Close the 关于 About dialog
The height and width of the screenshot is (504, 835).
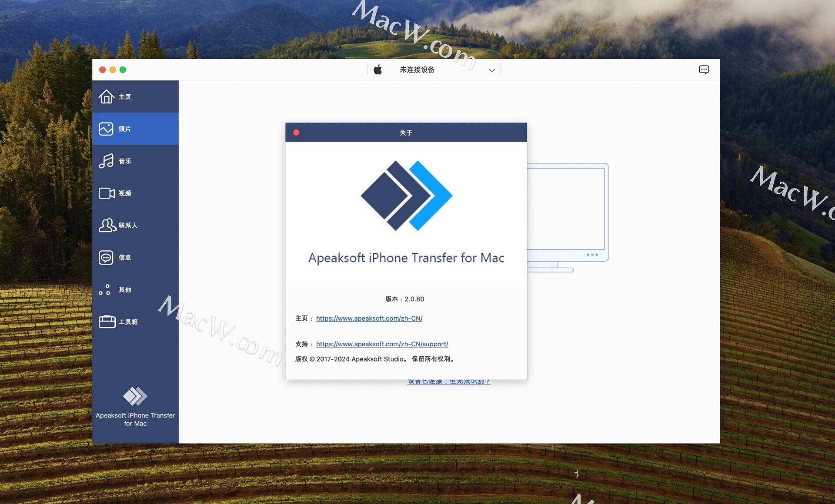coord(296,133)
